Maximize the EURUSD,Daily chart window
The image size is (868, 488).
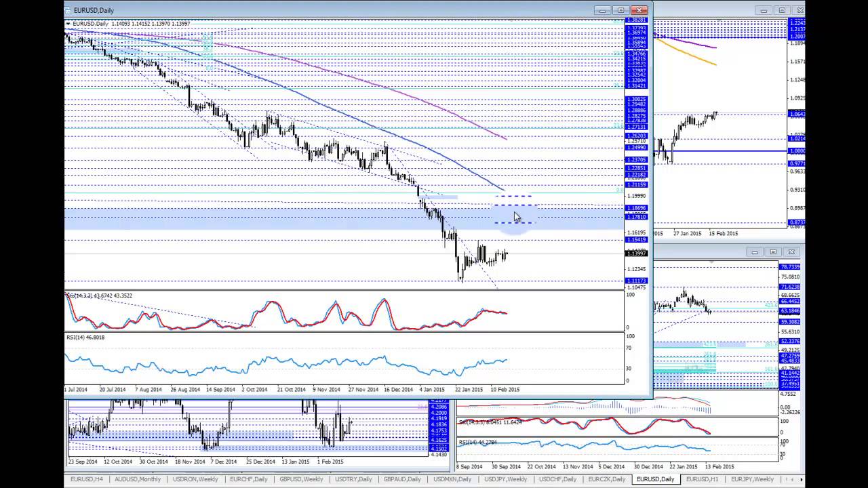[620, 10]
